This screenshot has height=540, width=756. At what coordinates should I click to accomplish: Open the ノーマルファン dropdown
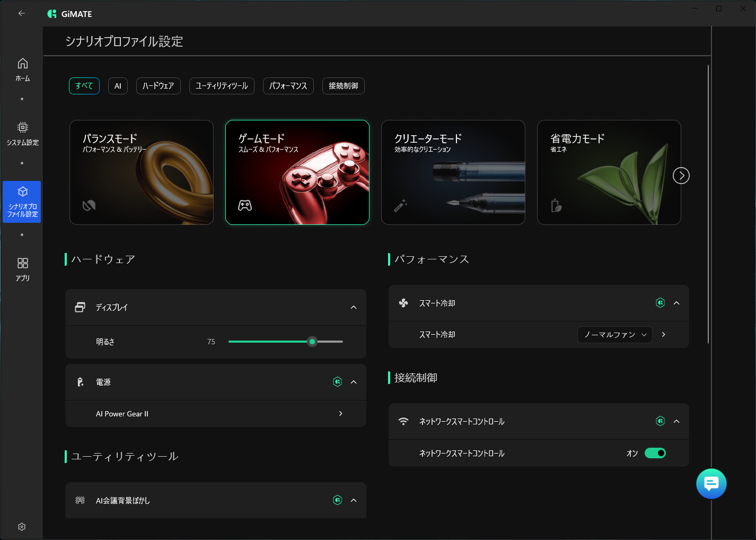(x=615, y=335)
